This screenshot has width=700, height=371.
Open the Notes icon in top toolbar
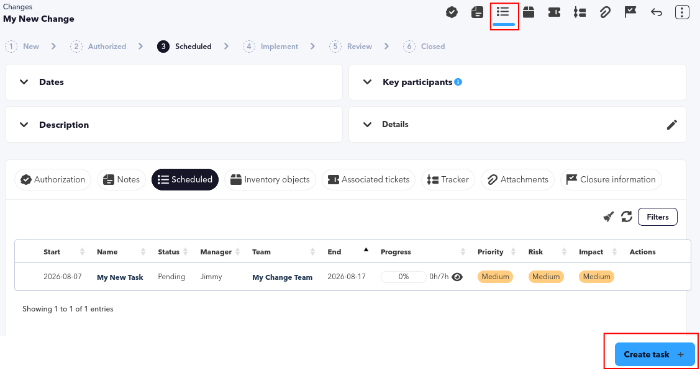pyautogui.click(x=477, y=12)
